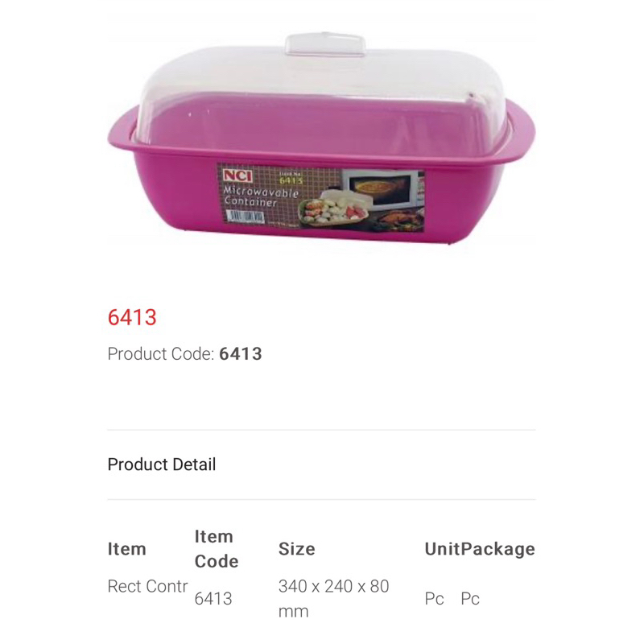Screen dimensions: 644x644
Task: Click the barcode on the product label
Action: tap(246, 217)
